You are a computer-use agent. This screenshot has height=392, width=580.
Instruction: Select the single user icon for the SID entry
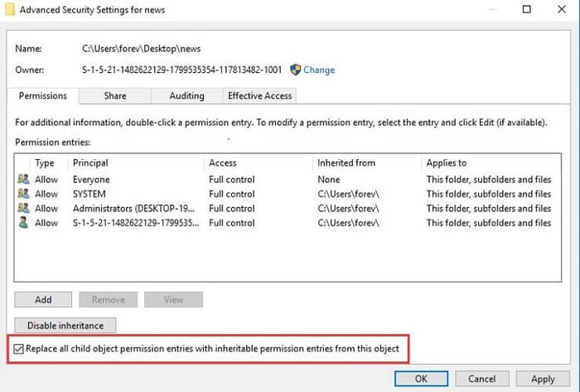point(23,223)
